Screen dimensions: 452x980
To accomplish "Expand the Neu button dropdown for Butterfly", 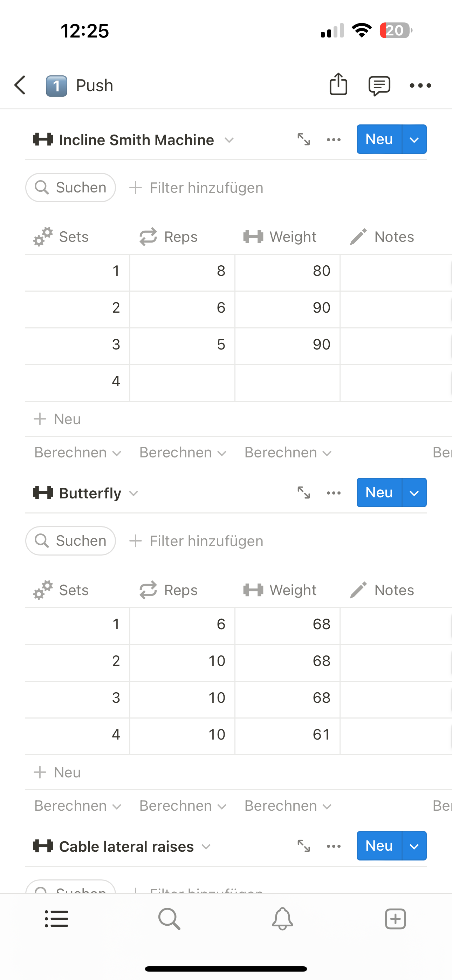I will click(x=413, y=493).
